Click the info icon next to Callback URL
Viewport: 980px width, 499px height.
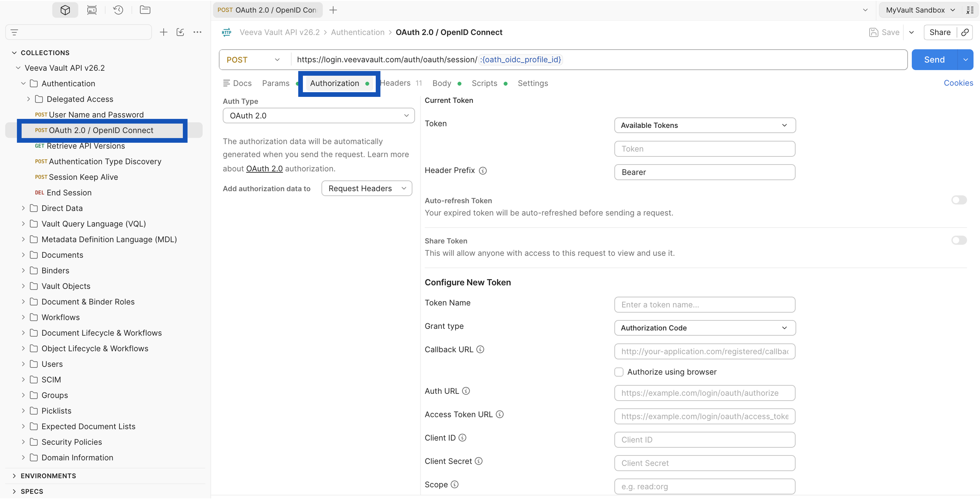pos(480,350)
